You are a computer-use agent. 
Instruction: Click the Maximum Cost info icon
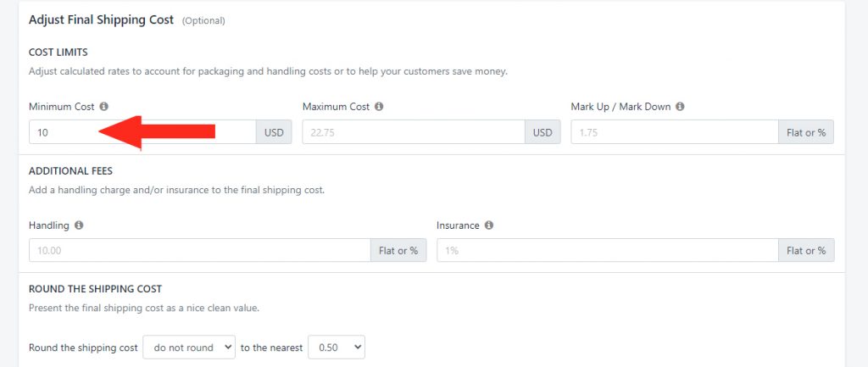tap(379, 107)
